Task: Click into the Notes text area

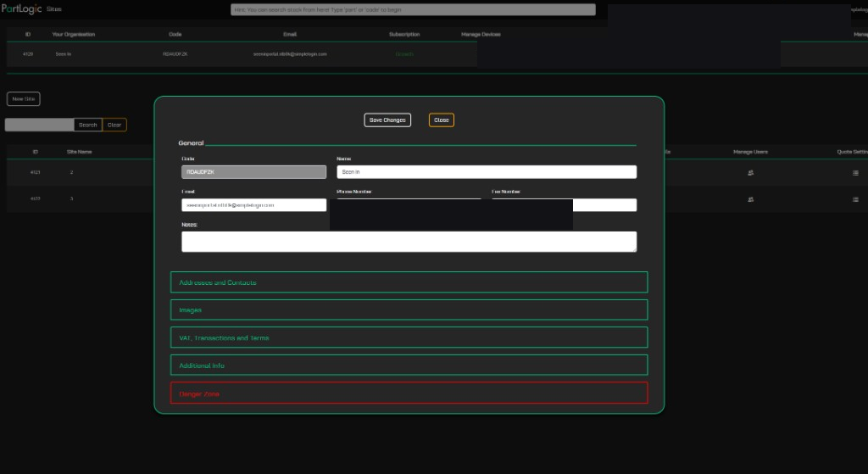Action: pos(409,242)
